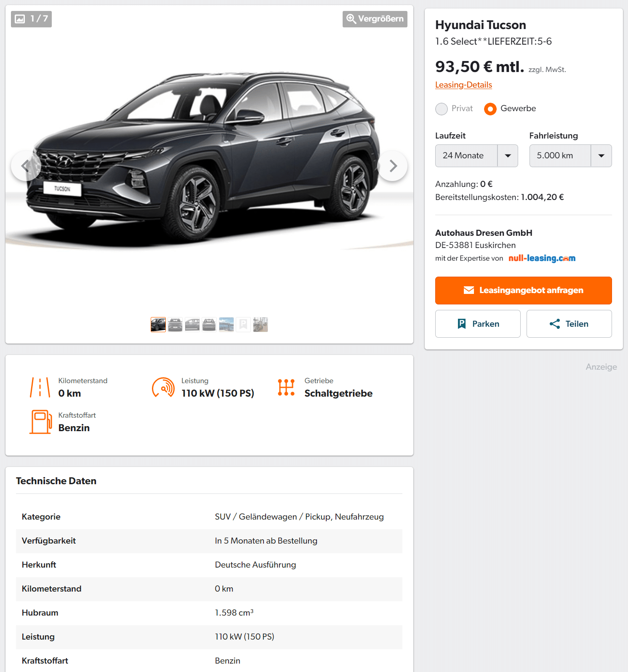Select the last gallery thumbnail
This screenshot has width=628, height=672.
click(261, 325)
